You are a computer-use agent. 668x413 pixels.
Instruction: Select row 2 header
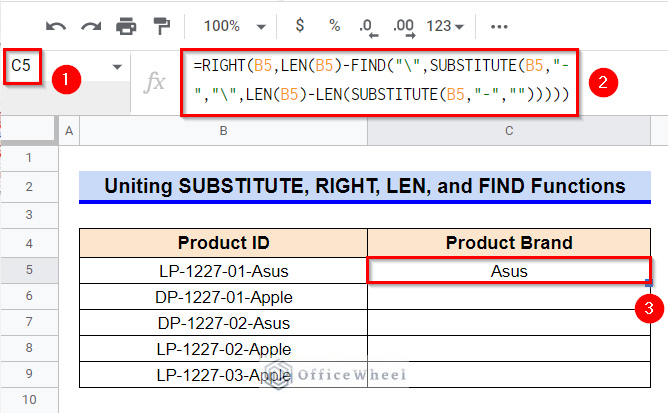[x=29, y=187]
